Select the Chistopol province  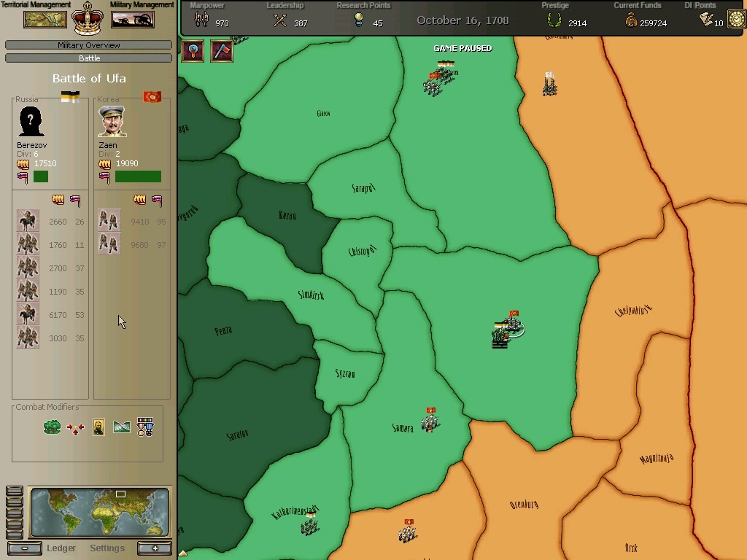tap(362, 251)
